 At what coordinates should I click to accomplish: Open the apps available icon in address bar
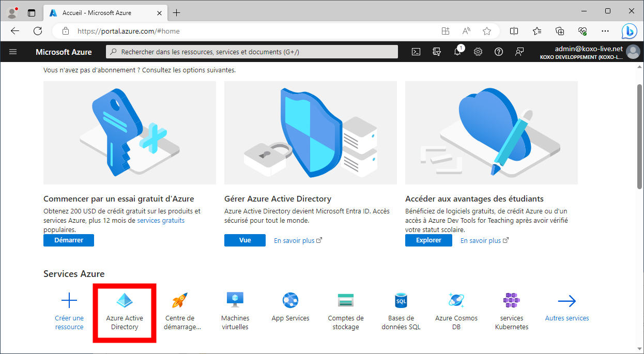(x=446, y=31)
